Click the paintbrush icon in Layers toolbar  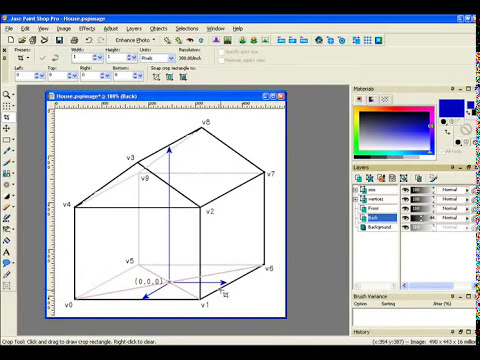[x=433, y=178]
